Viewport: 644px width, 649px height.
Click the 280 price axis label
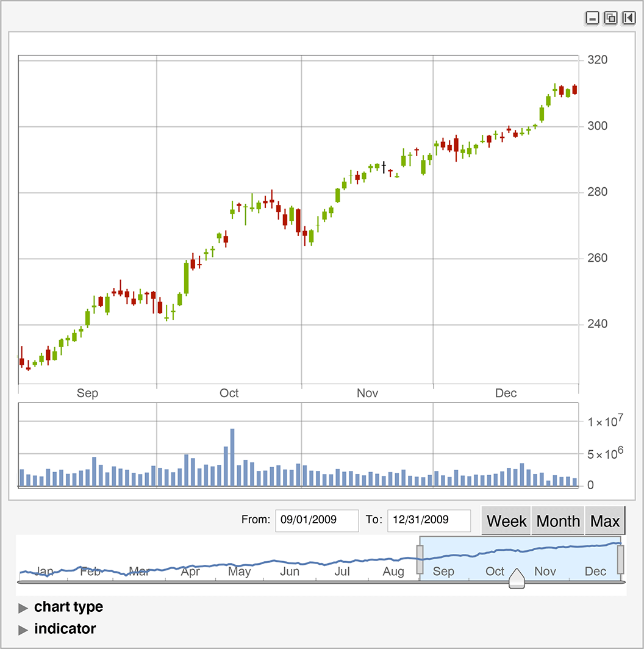click(597, 192)
